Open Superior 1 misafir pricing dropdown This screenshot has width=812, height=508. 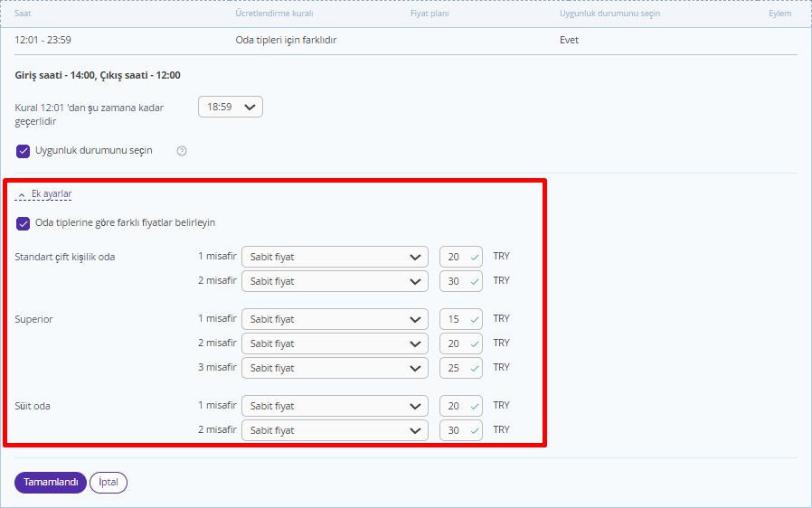point(335,319)
